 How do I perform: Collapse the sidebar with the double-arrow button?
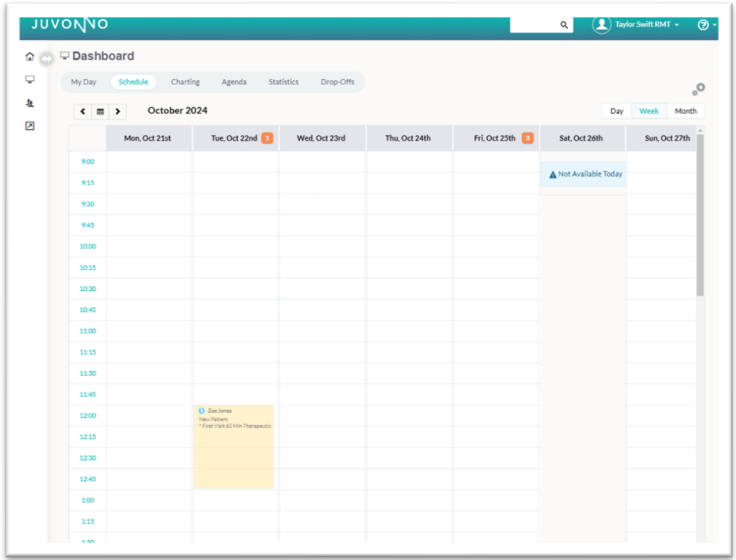(46, 59)
